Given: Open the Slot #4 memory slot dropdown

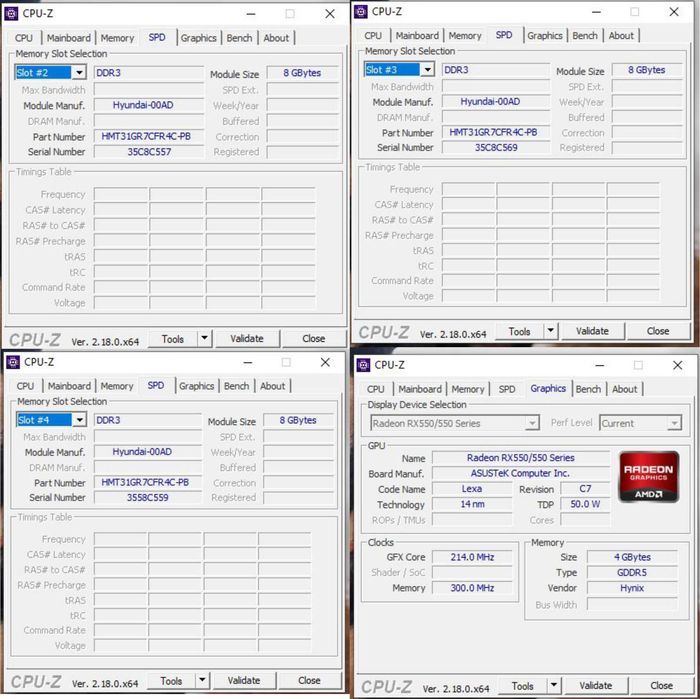Looking at the screenshot, I should [x=79, y=420].
